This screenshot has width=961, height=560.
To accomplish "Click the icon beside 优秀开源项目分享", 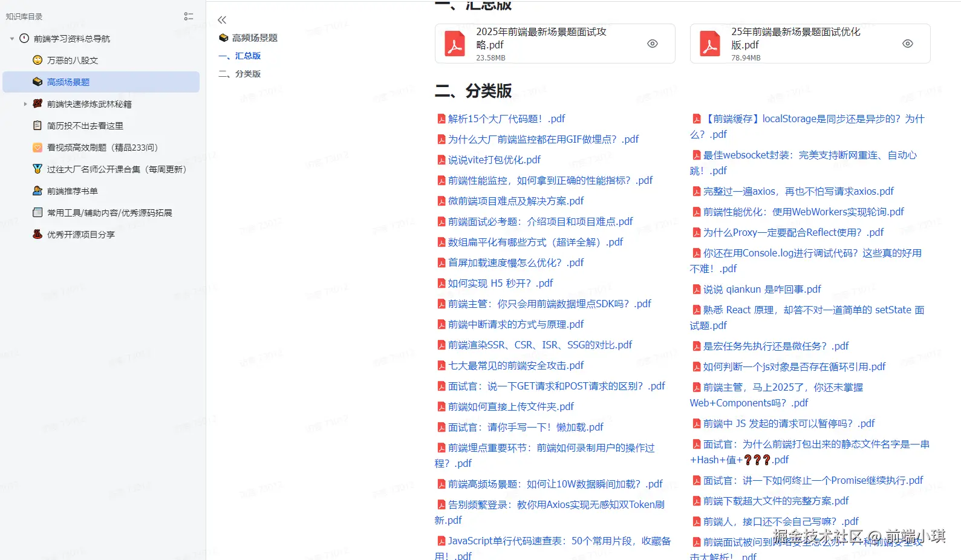I will click(x=37, y=234).
